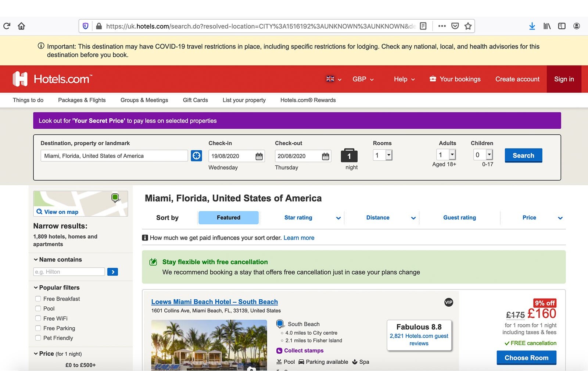Collapse the Name contains section
Image resolution: width=588 pixels, height=392 pixels.
58,260
